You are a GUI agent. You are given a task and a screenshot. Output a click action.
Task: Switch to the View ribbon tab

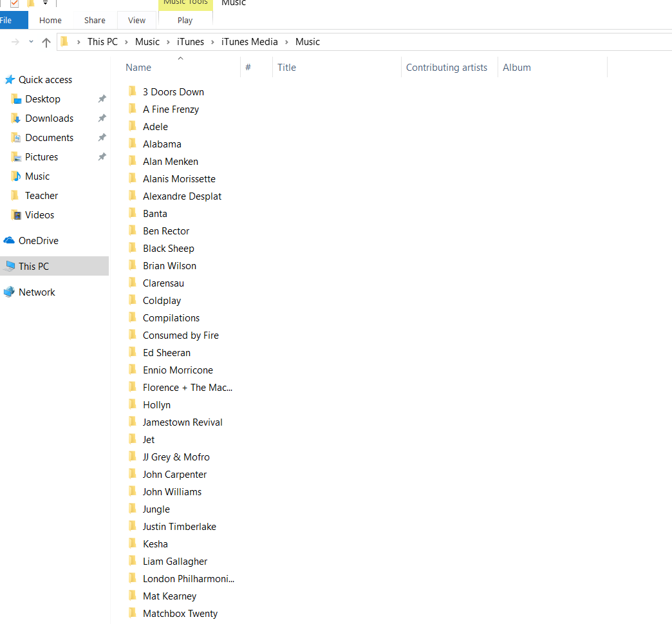136,20
